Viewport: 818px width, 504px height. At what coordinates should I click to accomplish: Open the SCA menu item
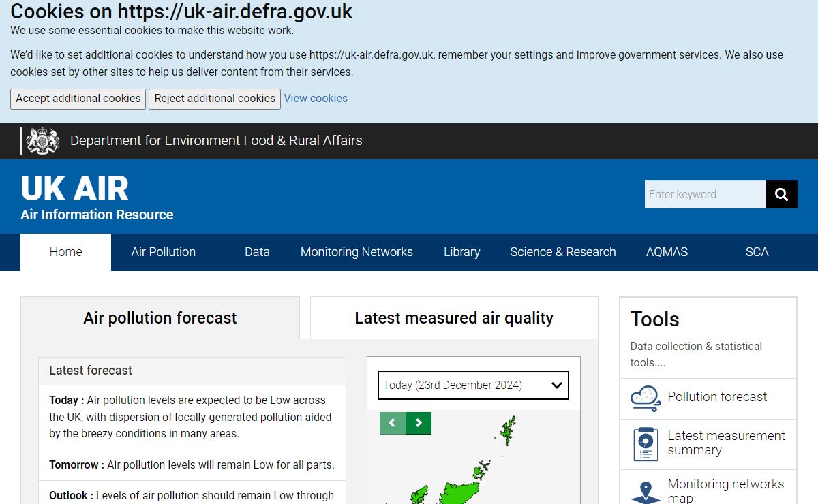pyautogui.click(x=757, y=252)
